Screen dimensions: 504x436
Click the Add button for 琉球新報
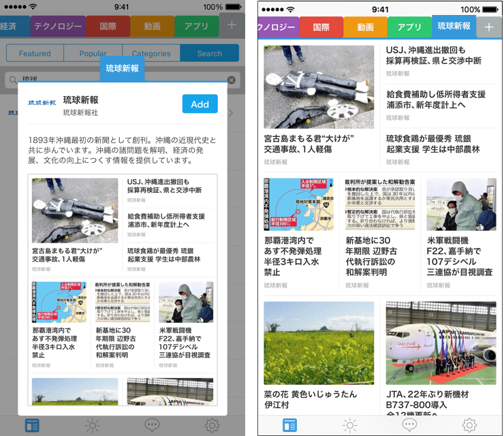(200, 104)
